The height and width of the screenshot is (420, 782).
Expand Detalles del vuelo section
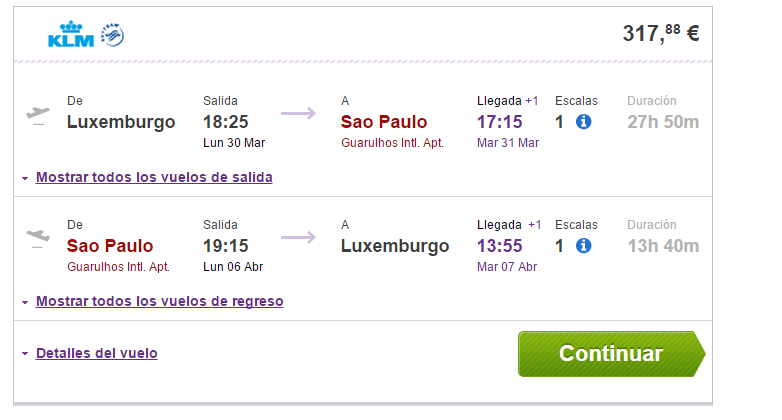[97, 353]
